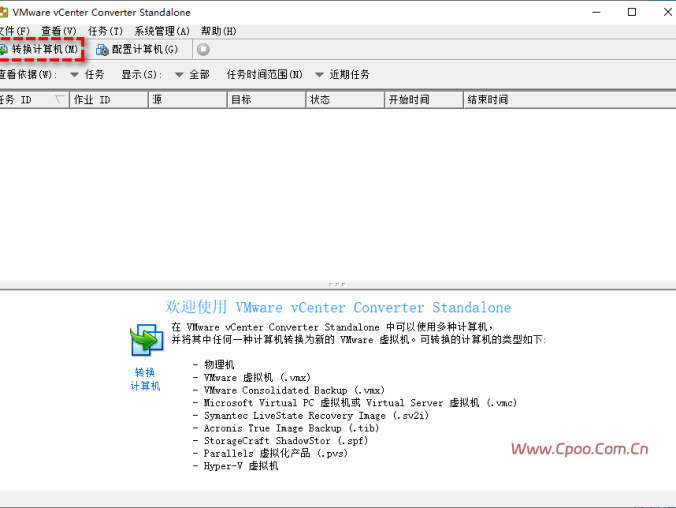Click the 欢迎使用 VMware vCenter Converter Standalone heading
This screenshot has height=508, width=676.
[x=338, y=307]
